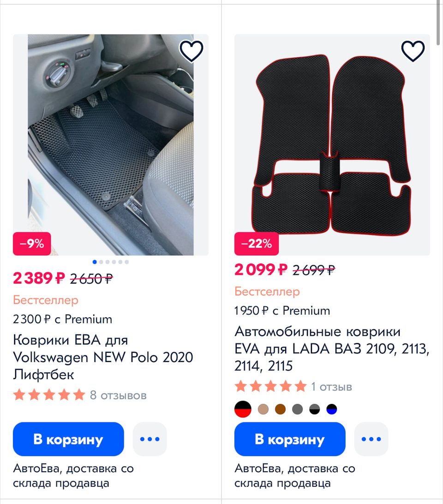Click star rating of LADA mats
The height and width of the screenshot is (504, 443).
click(x=270, y=386)
